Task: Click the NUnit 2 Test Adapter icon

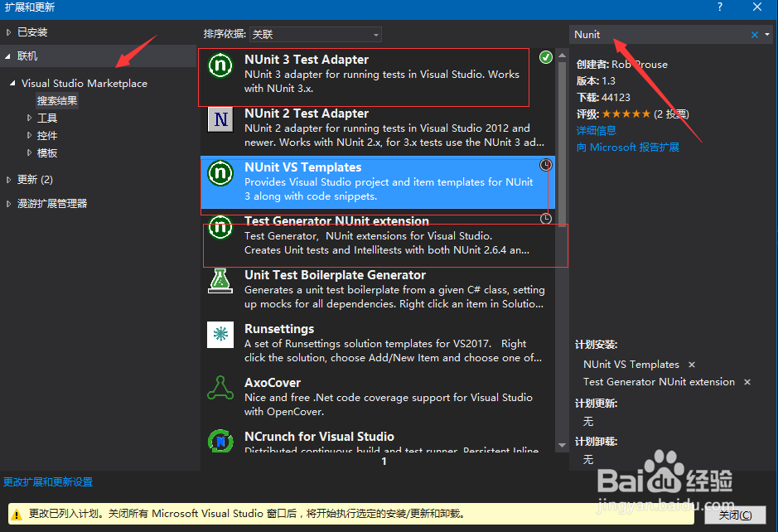Action: pyautogui.click(x=220, y=119)
